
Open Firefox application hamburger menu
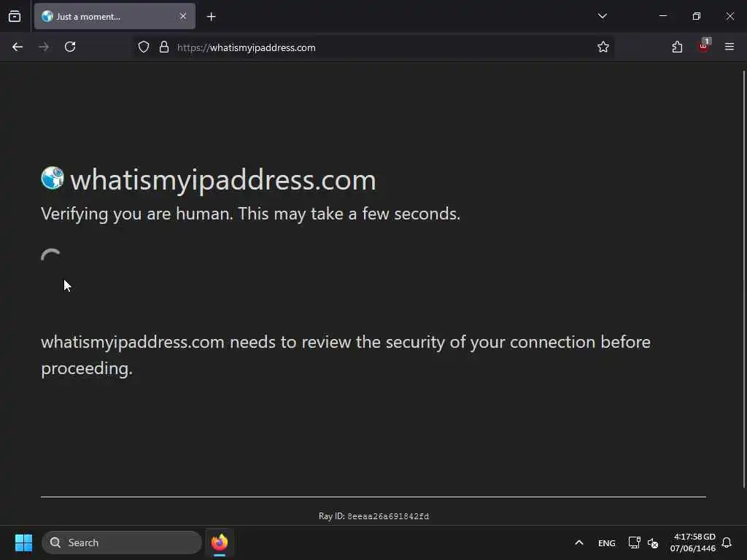point(729,47)
